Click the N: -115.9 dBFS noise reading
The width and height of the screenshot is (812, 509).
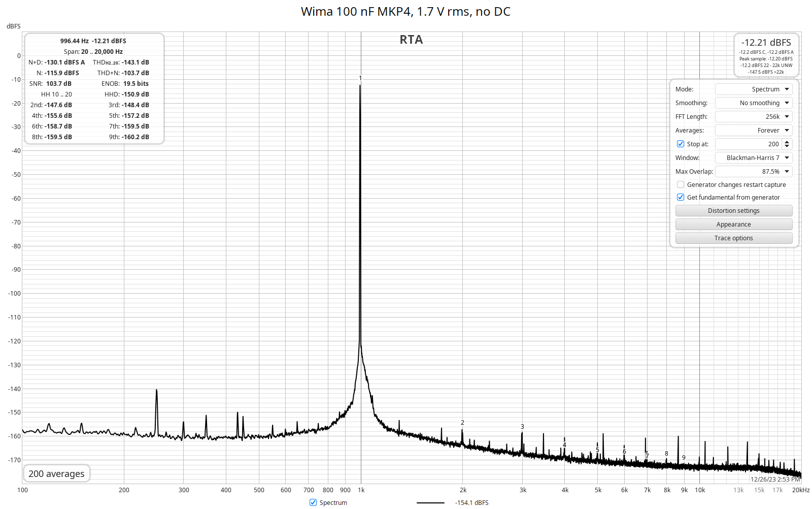pos(58,73)
